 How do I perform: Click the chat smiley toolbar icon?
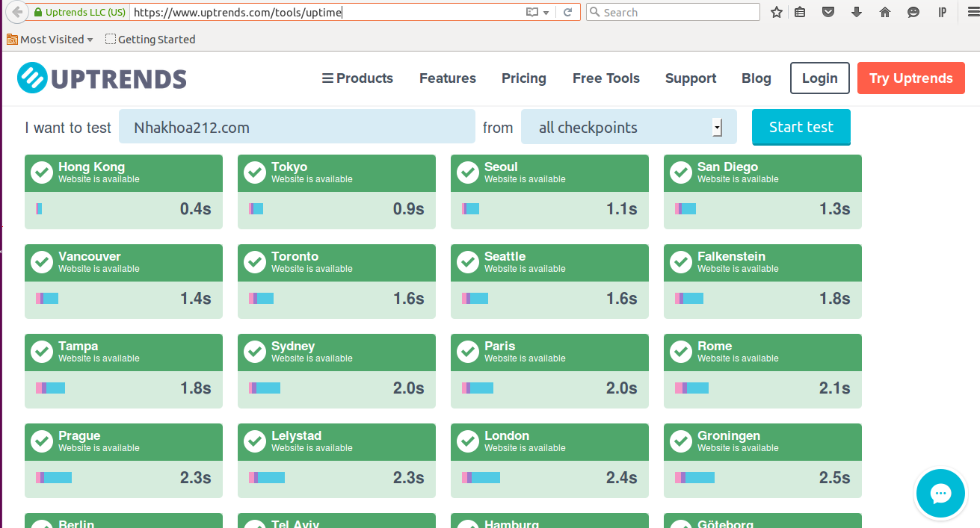tap(913, 12)
